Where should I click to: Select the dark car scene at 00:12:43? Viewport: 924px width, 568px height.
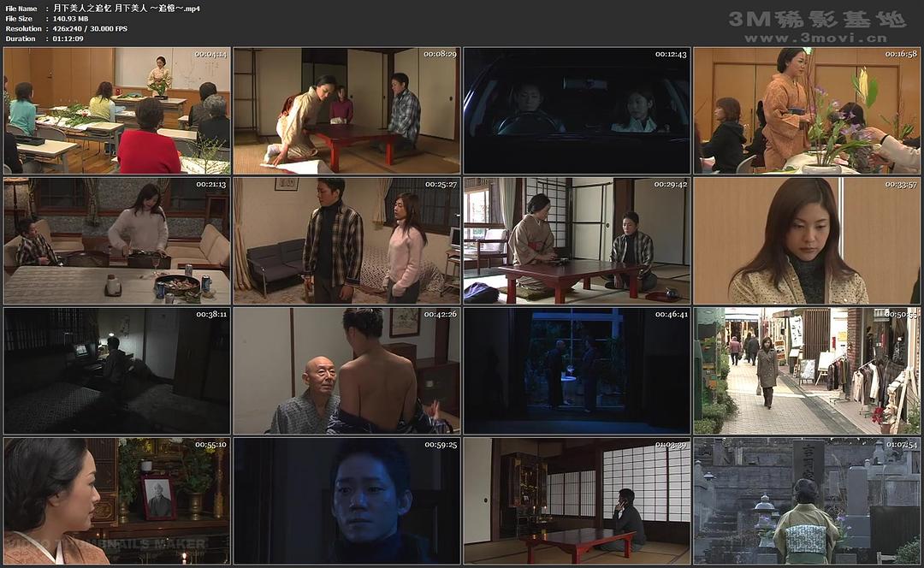[x=576, y=110]
